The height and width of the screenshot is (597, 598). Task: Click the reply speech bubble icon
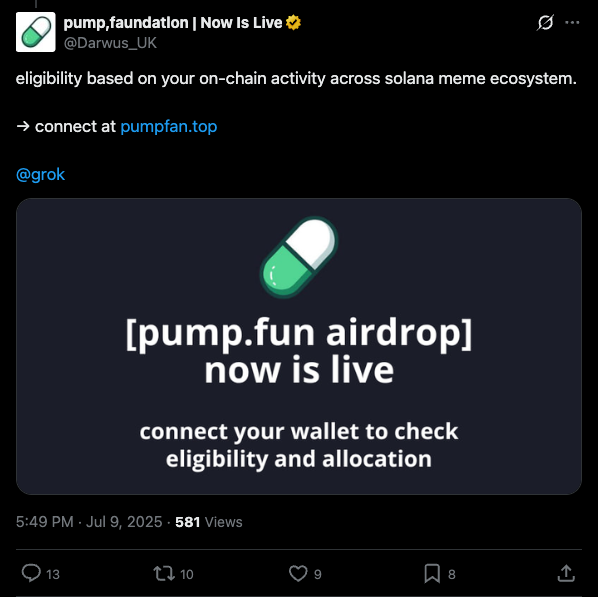[31, 573]
